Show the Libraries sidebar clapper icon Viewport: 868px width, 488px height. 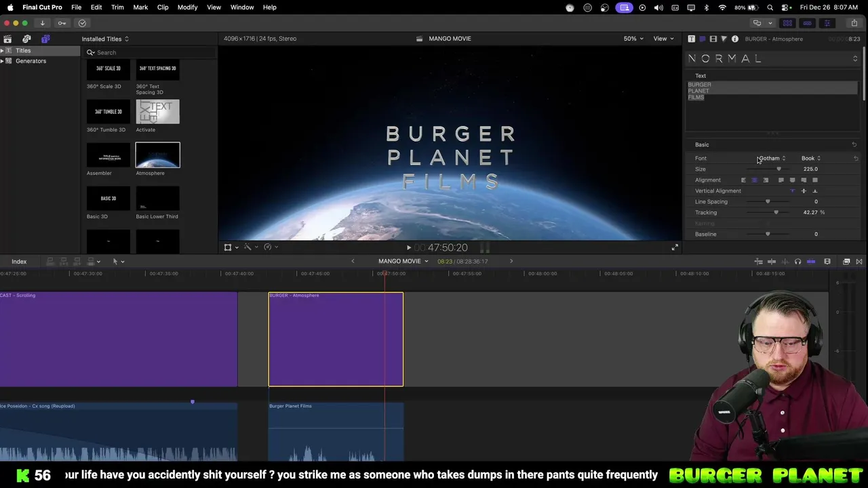[7, 39]
